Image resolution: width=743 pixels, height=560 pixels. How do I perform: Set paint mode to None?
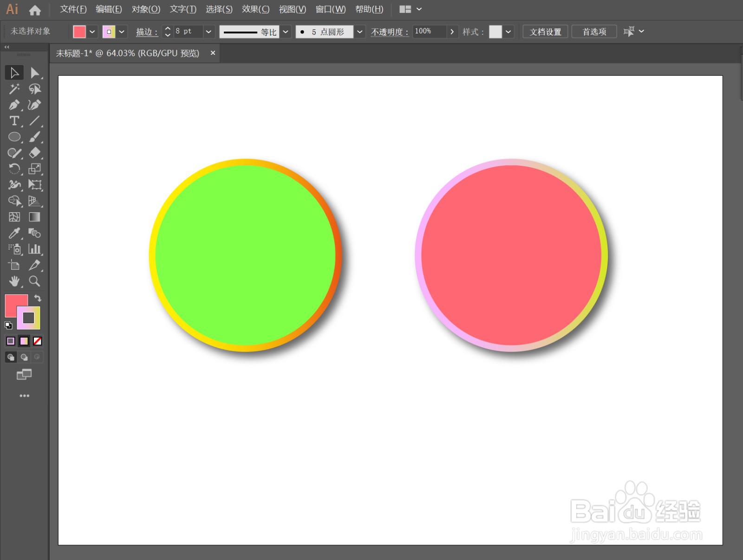pos(38,341)
